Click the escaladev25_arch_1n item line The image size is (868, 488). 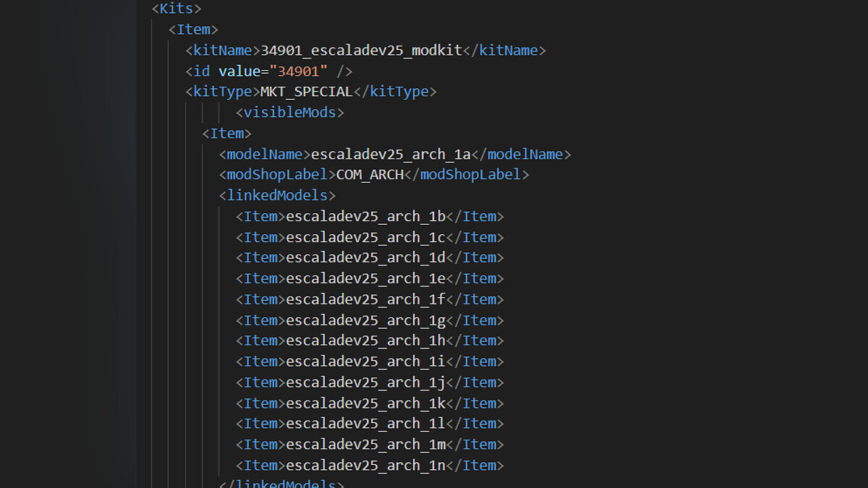[x=366, y=466]
